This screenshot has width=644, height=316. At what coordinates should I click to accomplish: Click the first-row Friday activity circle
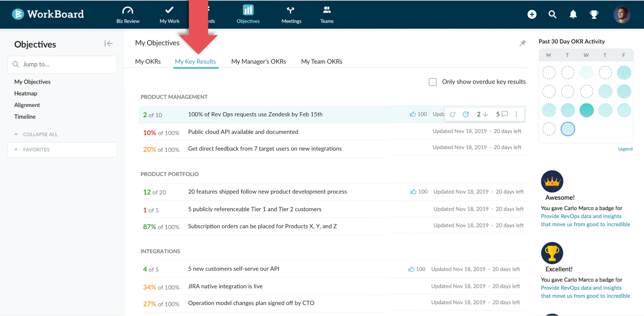(x=624, y=73)
